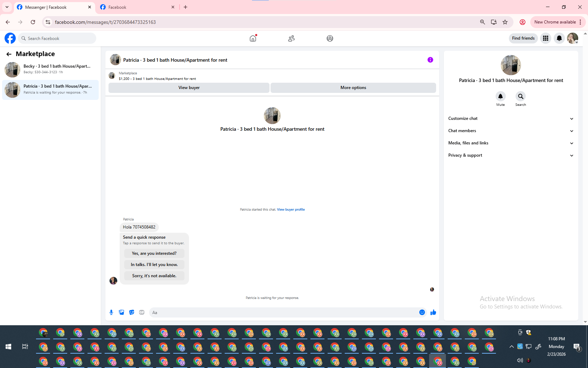The height and width of the screenshot is (368, 588).
Task: Choose a GIF icon
Action: (x=142, y=312)
